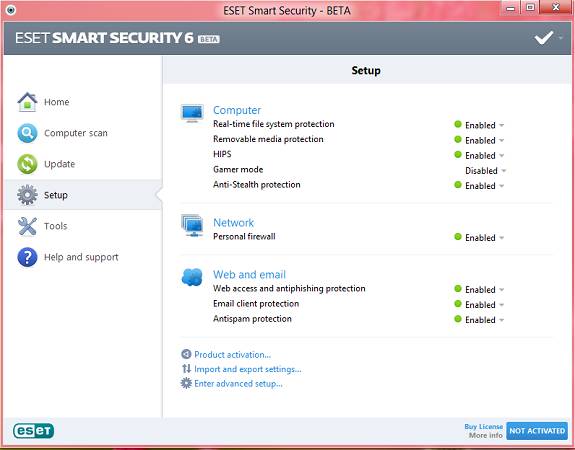Click the green Update arrows icon
The width and height of the screenshot is (575, 450).
[x=27, y=164]
